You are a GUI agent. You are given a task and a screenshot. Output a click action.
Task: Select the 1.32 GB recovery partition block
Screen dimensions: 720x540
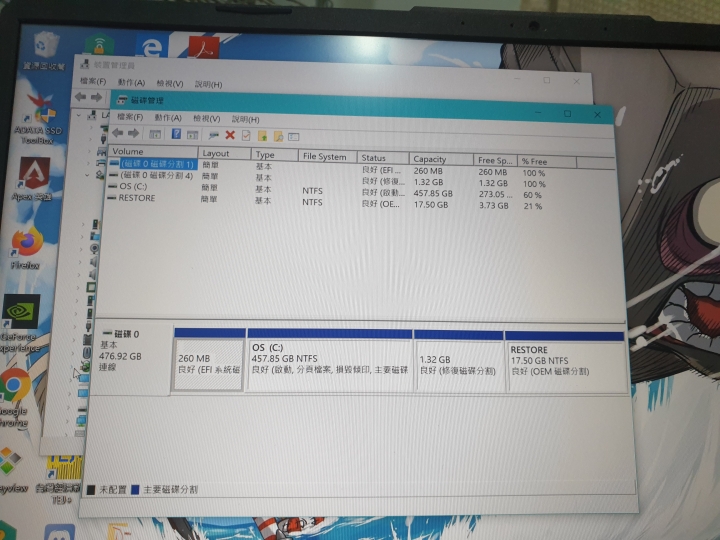click(x=458, y=361)
